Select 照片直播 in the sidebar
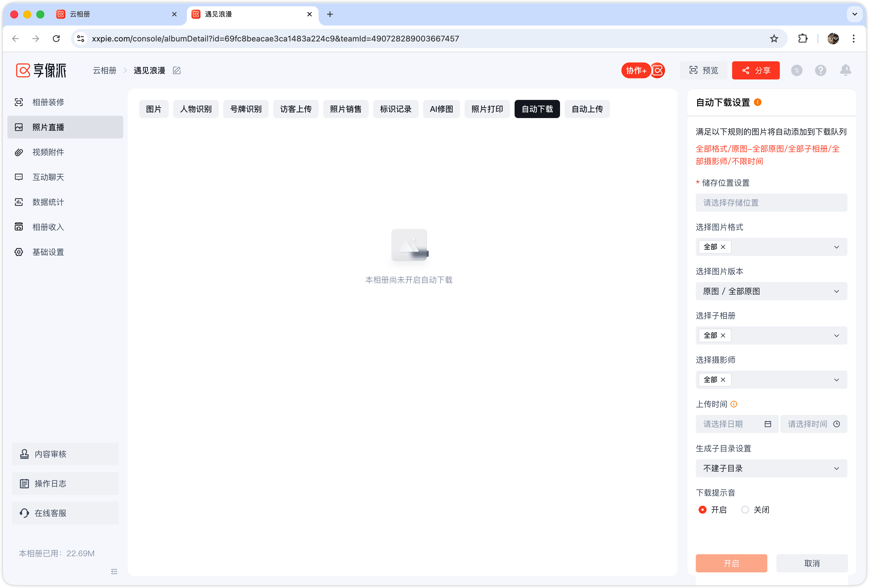This screenshot has height=588, width=869. coord(65,127)
